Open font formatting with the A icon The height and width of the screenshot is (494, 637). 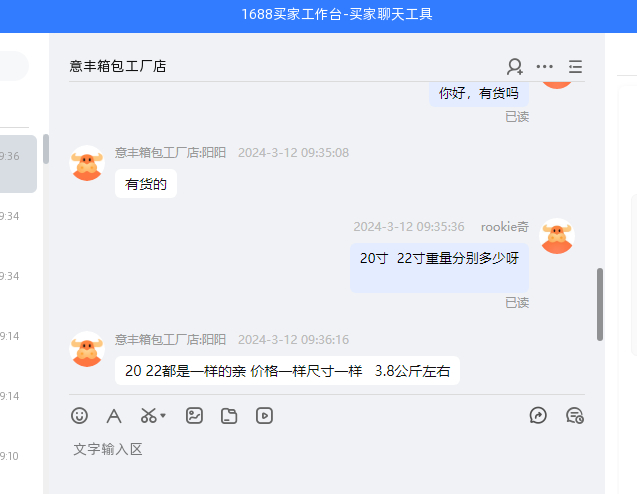click(114, 416)
